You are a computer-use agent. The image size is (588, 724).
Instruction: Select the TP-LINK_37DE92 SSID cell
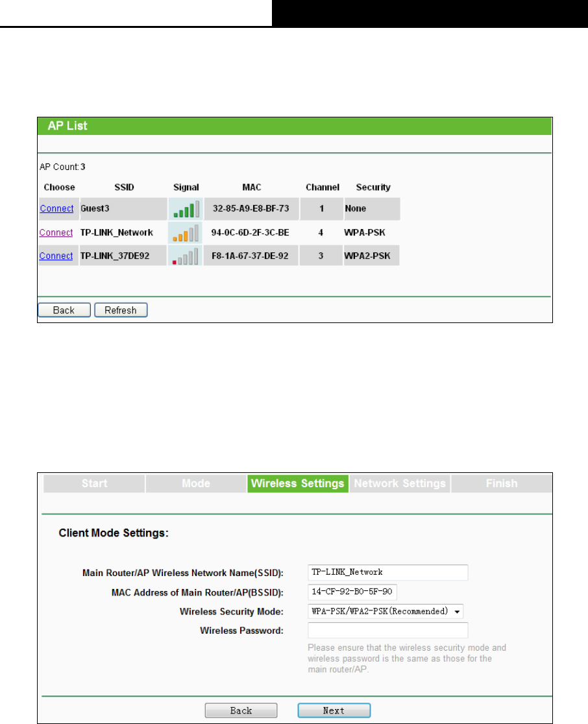point(123,256)
